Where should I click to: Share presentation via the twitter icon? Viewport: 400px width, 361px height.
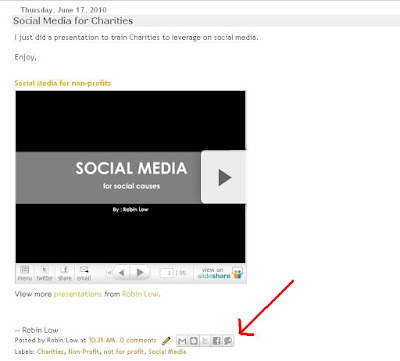point(44,273)
